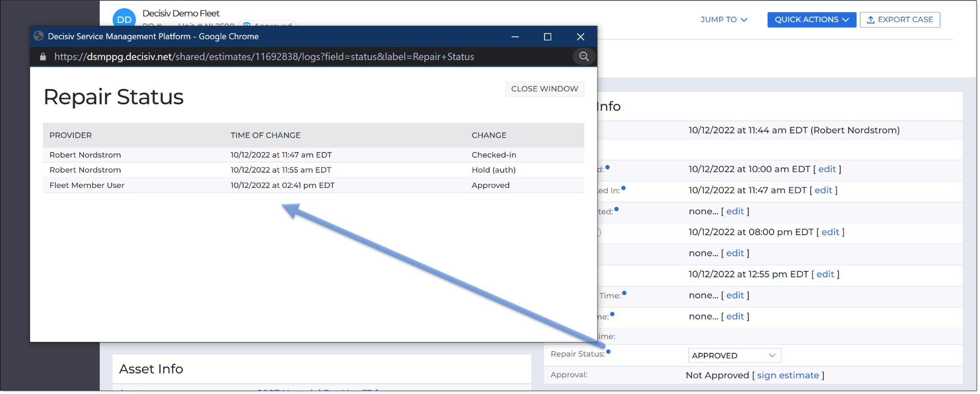Click the zoom magnifier icon in address bar
Viewport: 980px width, 394px height.
(584, 56)
